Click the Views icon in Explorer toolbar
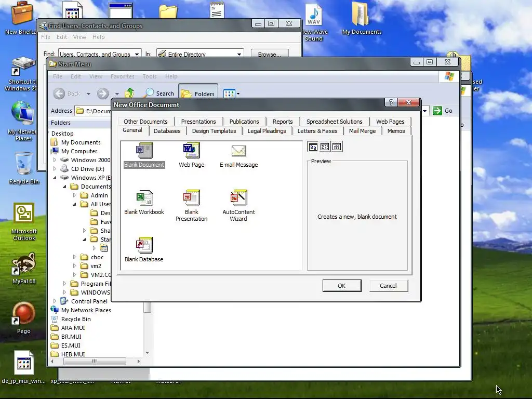The height and width of the screenshot is (399, 532). click(229, 94)
